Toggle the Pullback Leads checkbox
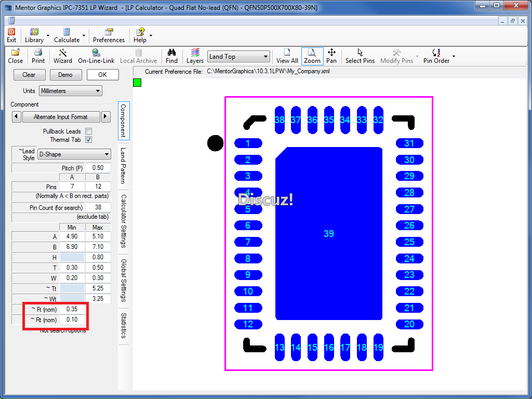This screenshot has width=532, height=399. point(88,131)
